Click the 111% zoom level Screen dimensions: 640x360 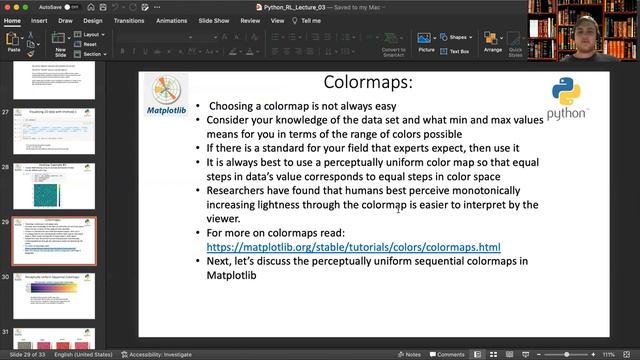[609, 354]
